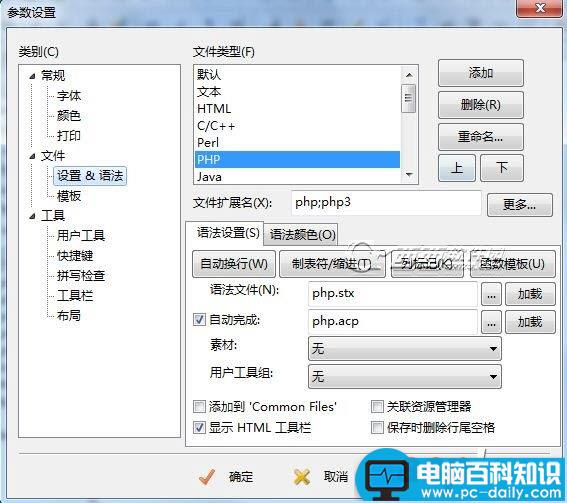Click 加载 next to php.stx
This screenshot has width=567, height=503.
(x=530, y=294)
